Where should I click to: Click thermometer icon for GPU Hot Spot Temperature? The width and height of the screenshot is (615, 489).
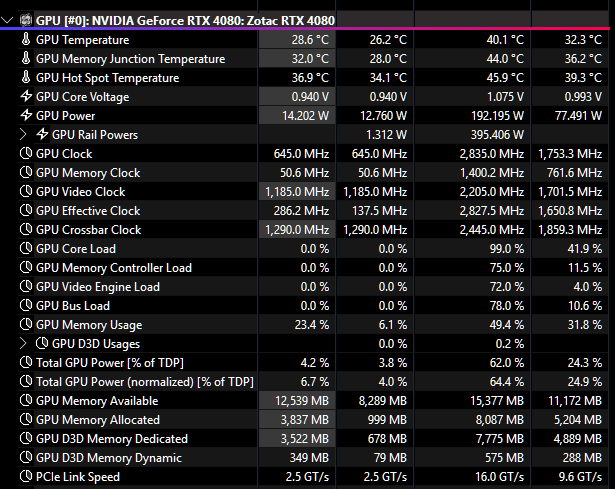tap(26, 77)
